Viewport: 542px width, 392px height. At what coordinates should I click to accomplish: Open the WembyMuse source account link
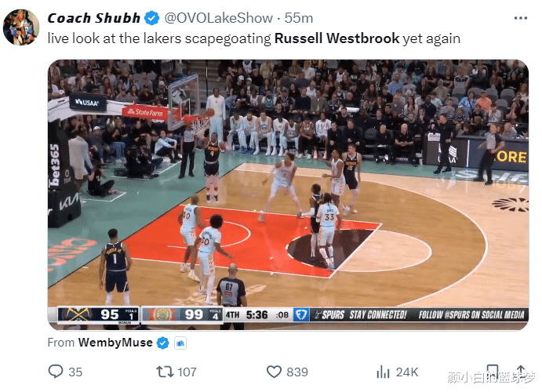pos(115,343)
